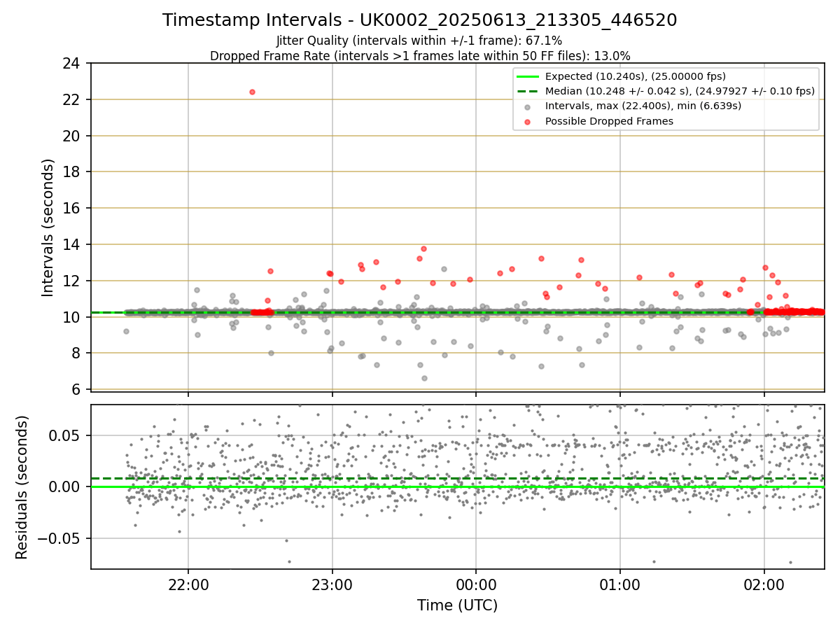The image size is (840, 630).
Task: Click the "Median (10.248 +/- 0.042 s)" legend entry
Action: tap(680, 91)
